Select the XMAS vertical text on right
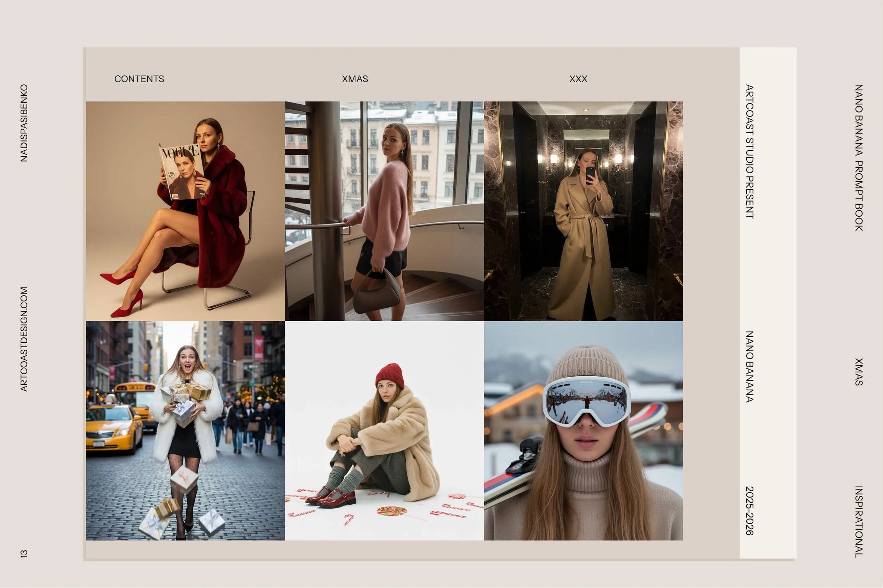The height and width of the screenshot is (588, 883). click(x=859, y=372)
